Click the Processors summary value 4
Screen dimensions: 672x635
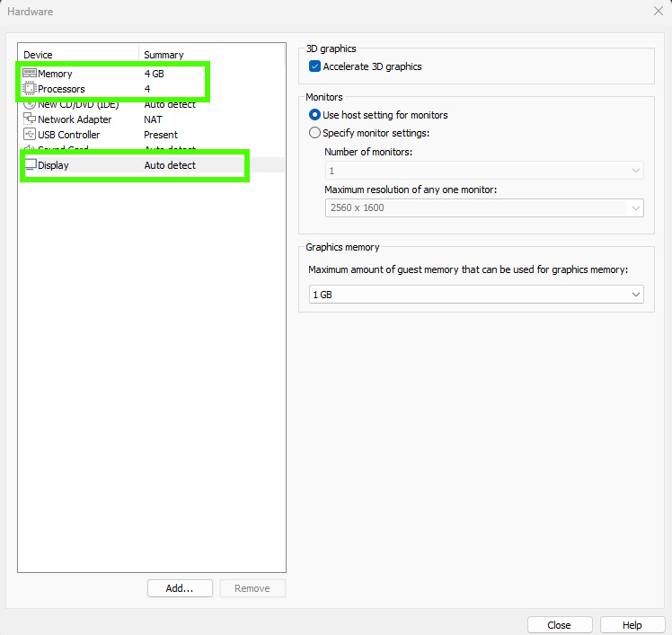(x=147, y=89)
